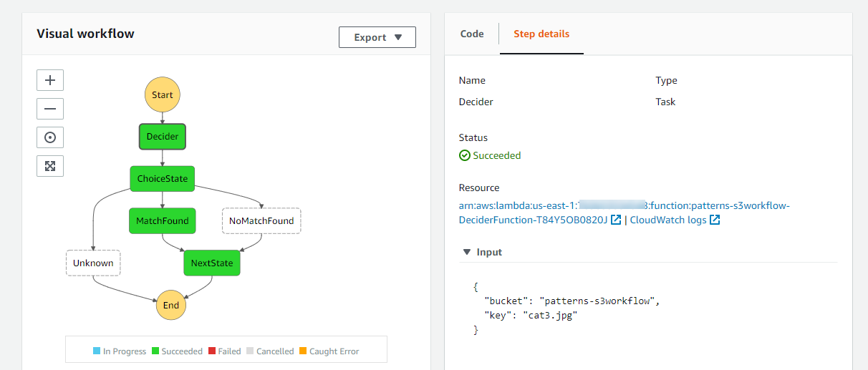The height and width of the screenshot is (370, 868).
Task: Click the Status label
Action: 473,137
